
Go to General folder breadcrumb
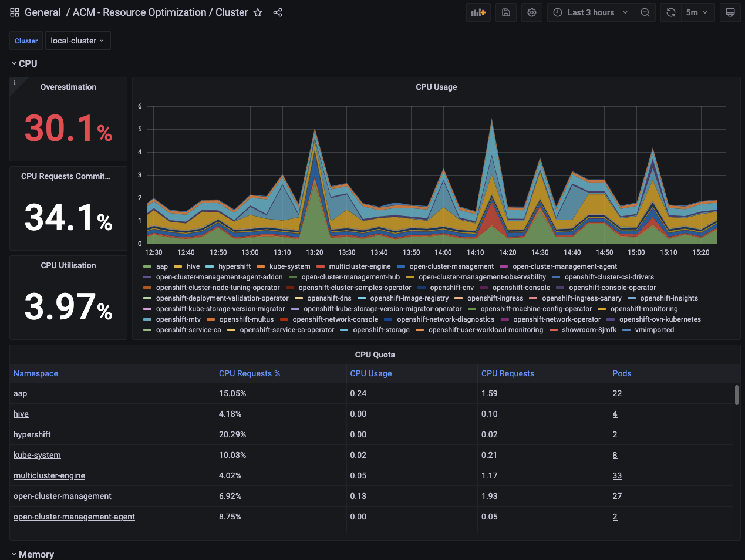point(43,12)
